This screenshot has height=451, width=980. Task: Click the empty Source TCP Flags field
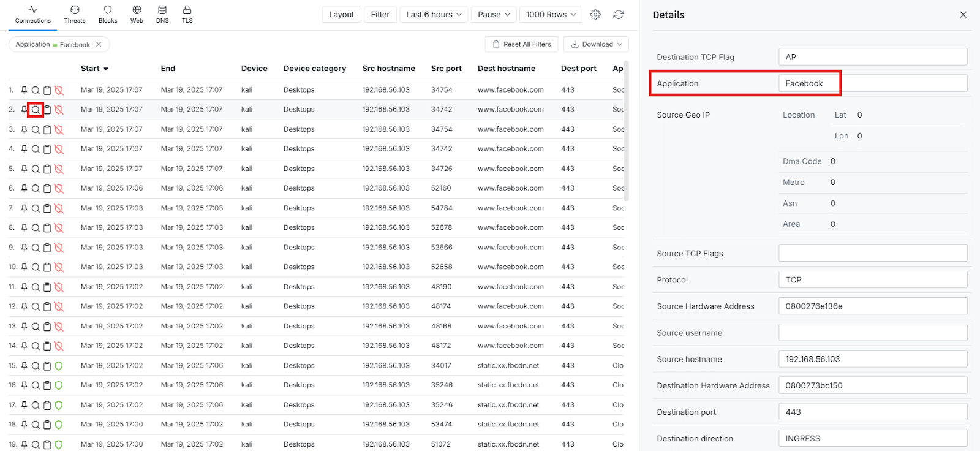873,253
